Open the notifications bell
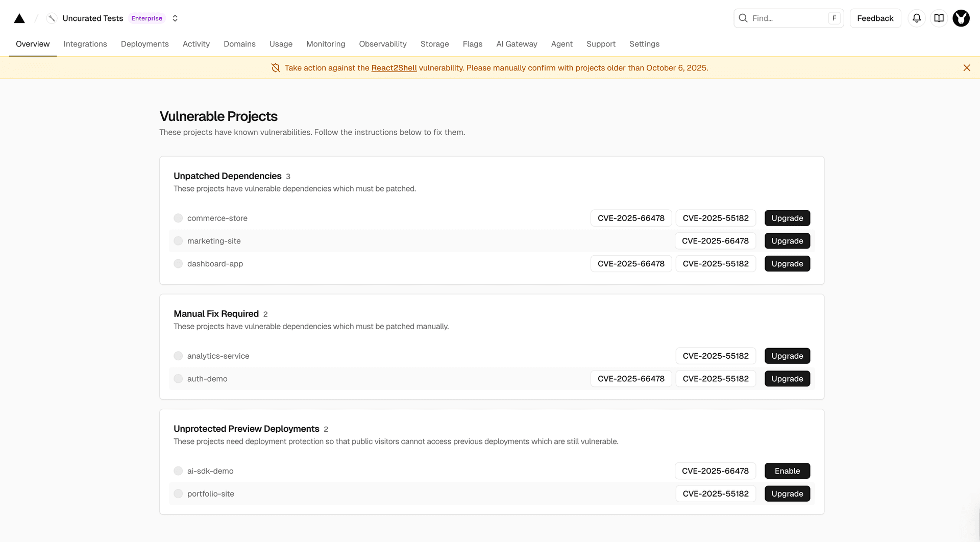Screen dimensions: 980x542 (x=917, y=18)
